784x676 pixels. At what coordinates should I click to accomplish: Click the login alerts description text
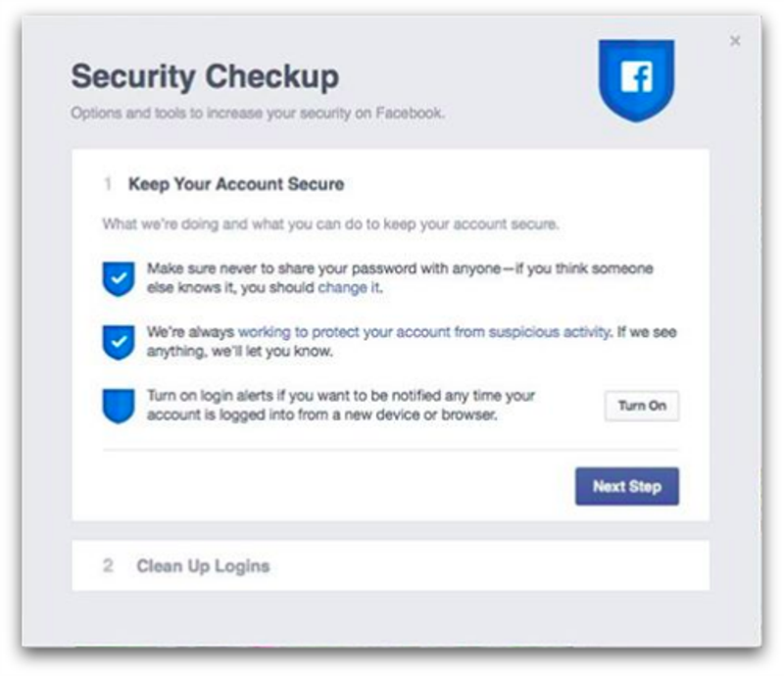click(x=341, y=405)
